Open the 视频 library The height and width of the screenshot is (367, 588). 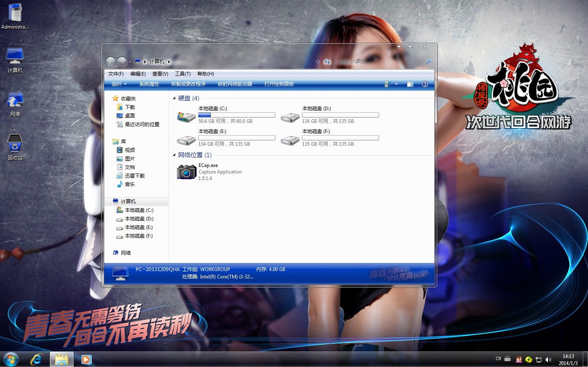click(x=125, y=150)
